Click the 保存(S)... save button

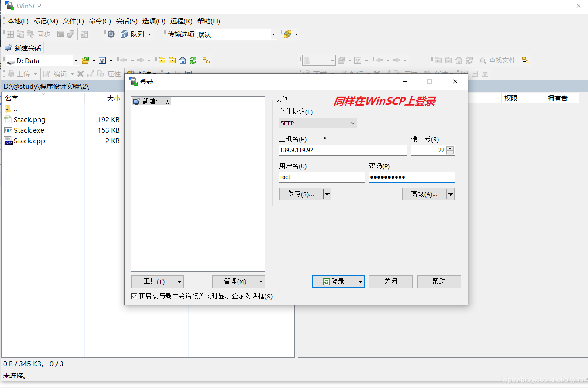coord(301,194)
